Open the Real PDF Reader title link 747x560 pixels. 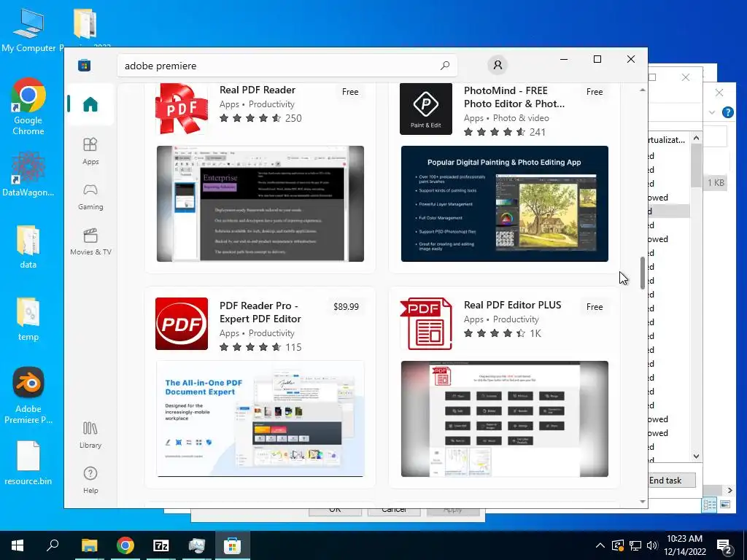coord(258,90)
